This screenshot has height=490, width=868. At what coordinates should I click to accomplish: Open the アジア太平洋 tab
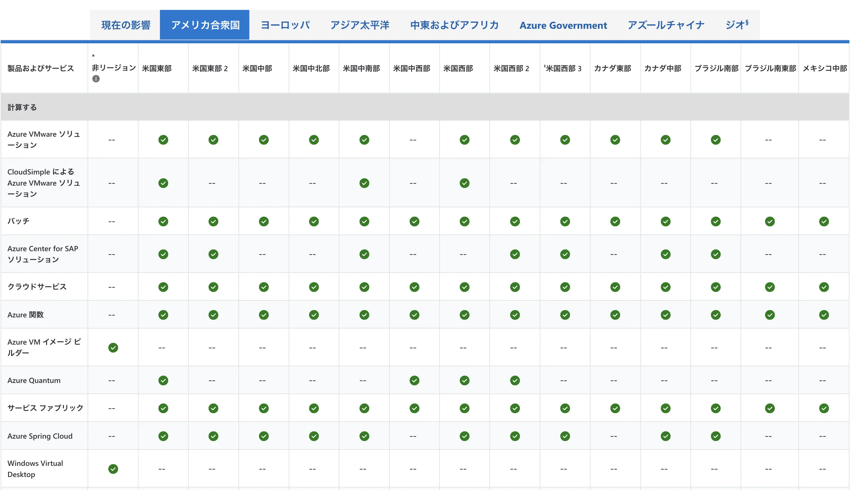tap(359, 25)
